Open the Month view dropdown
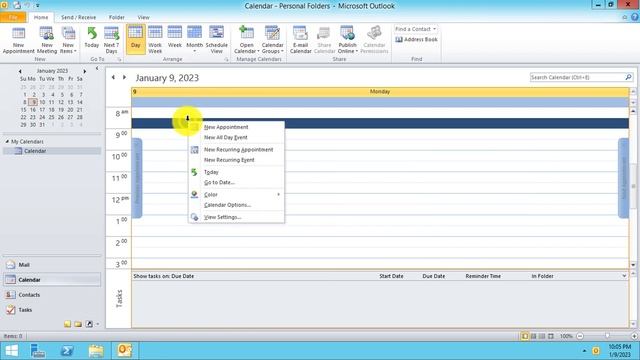Viewport: 640px width, 360px height. [194, 40]
